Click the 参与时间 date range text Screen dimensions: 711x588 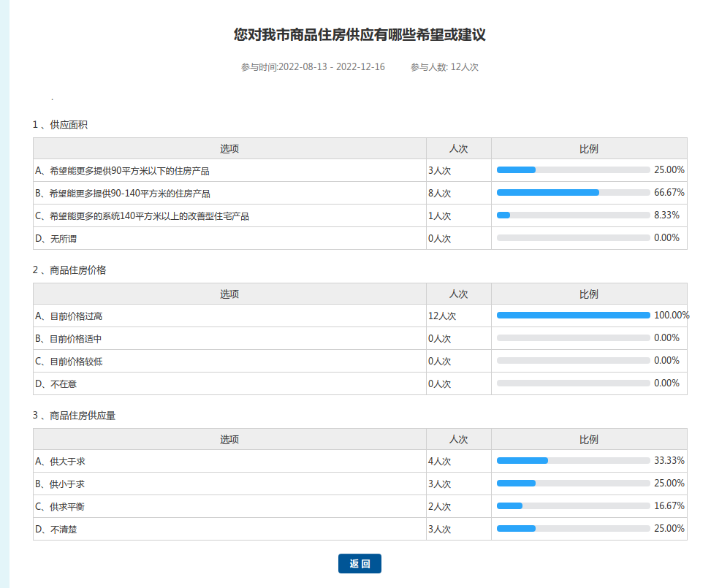click(313, 67)
